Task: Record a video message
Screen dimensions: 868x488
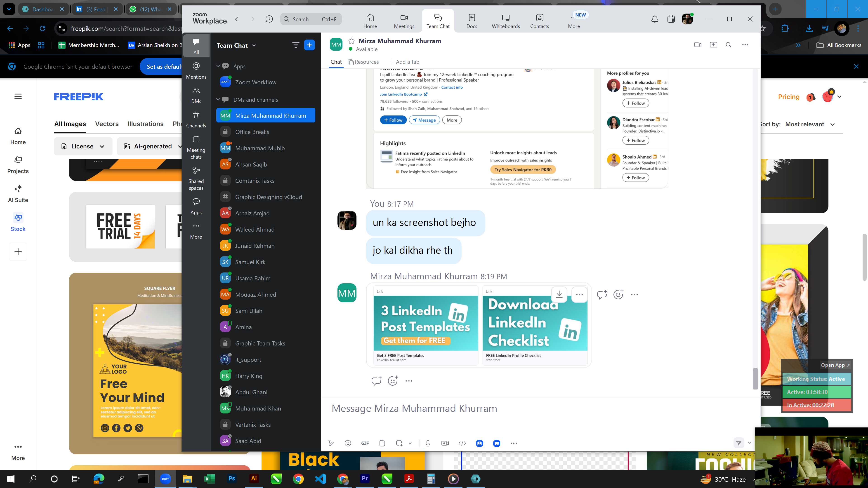Action: tap(445, 443)
